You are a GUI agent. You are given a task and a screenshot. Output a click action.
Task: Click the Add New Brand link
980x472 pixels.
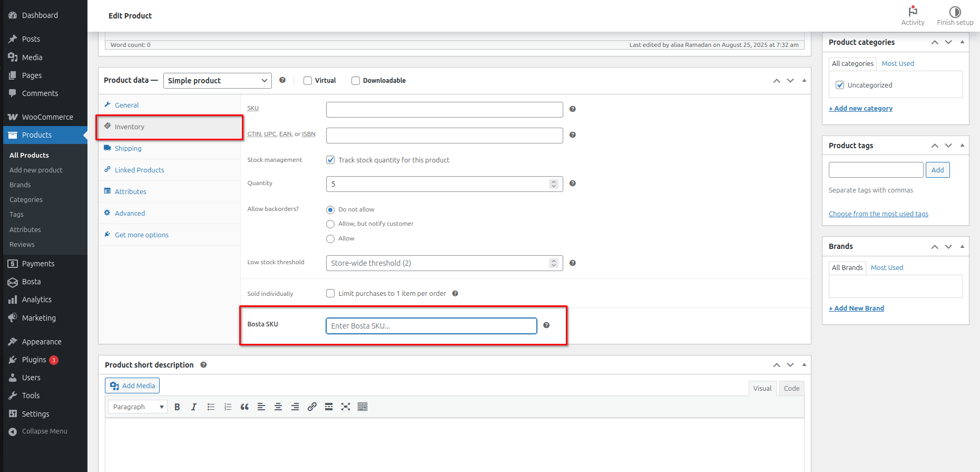coord(856,309)
